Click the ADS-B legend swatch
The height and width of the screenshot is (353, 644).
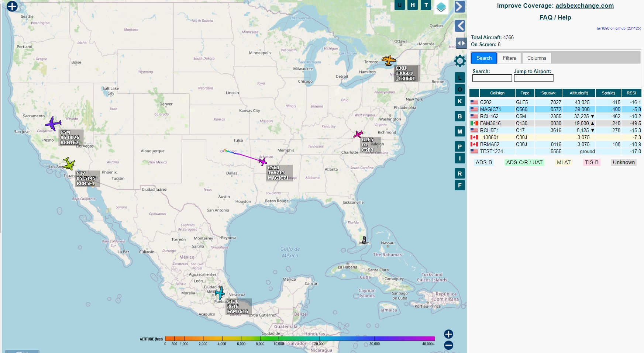coord(484,162)
